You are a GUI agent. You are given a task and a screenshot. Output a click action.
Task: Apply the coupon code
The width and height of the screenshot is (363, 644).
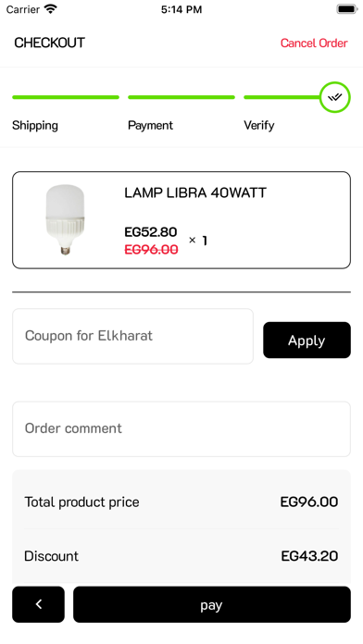(307, 341)
